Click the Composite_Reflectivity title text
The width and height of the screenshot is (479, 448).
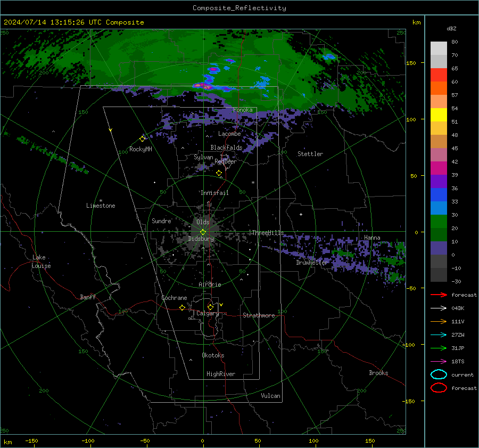tap(240, 8)
